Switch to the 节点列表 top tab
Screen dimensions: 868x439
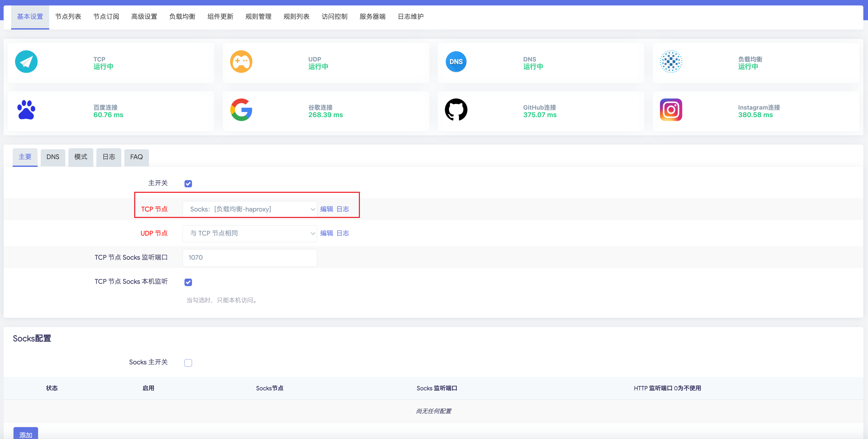tap(68, 17)
